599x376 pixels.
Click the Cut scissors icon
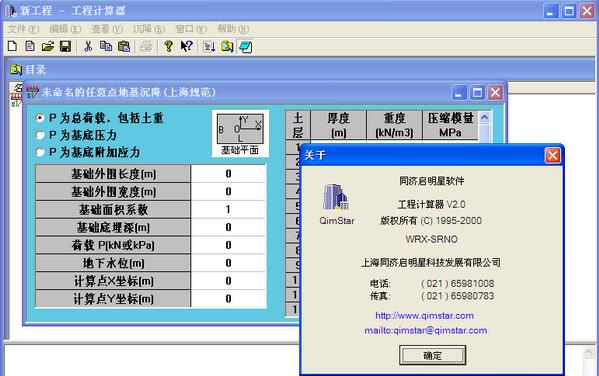tap(88, 47)
